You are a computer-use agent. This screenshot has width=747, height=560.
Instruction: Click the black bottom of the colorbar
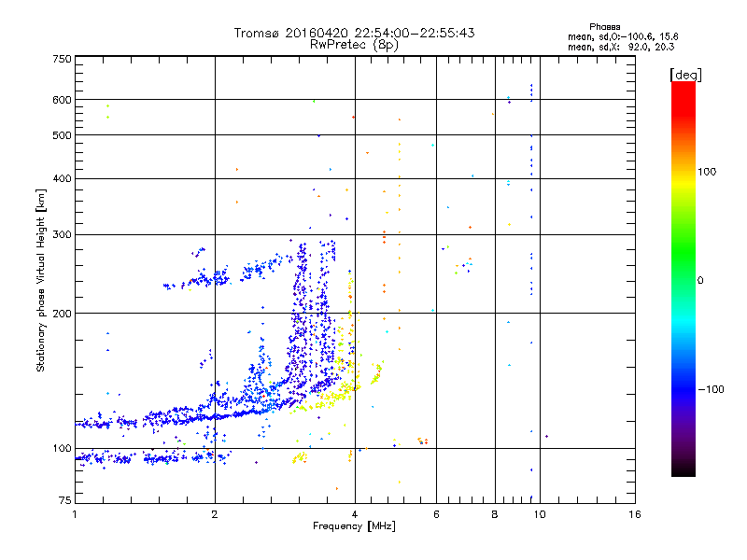coord(683,472)
